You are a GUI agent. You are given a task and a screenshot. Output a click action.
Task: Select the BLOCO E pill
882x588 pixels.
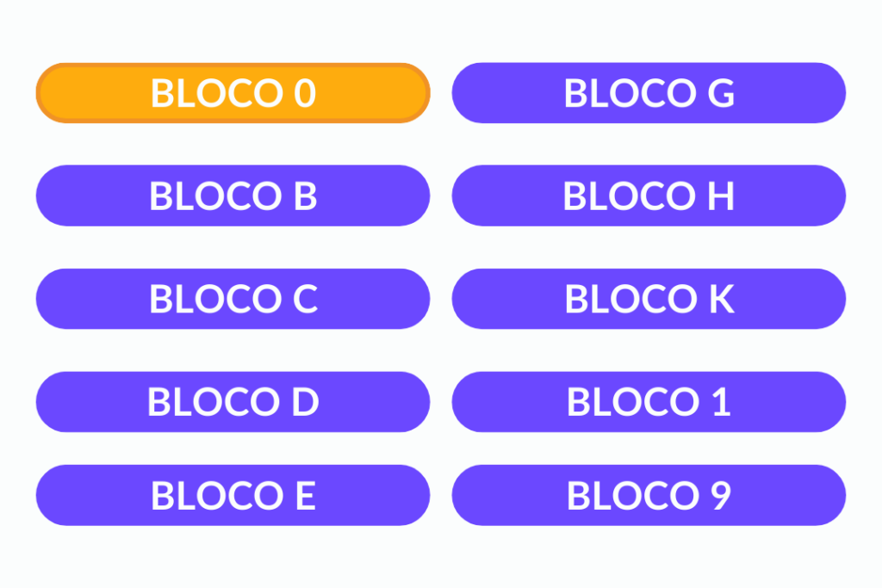click(x=233, y=495)
